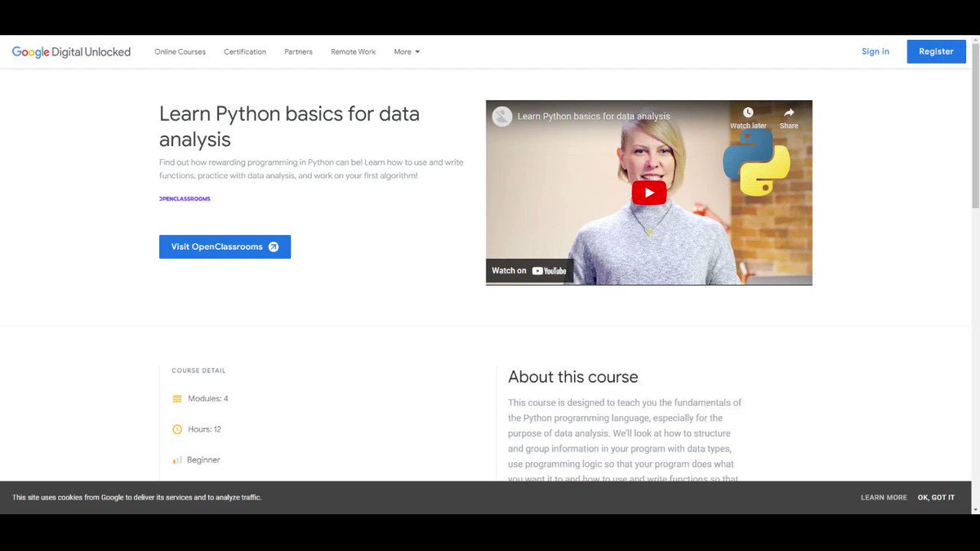The image size is (980, 551).
Task: Click the arrow icon in the Visit OpenClassrooms button
Action: 274,247
